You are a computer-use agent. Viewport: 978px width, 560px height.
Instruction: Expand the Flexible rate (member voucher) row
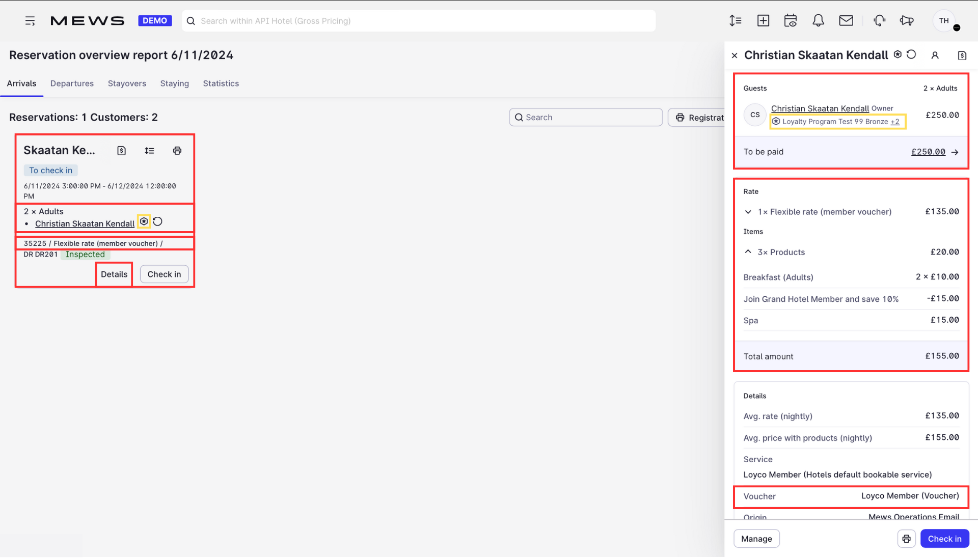pos(851,212)
